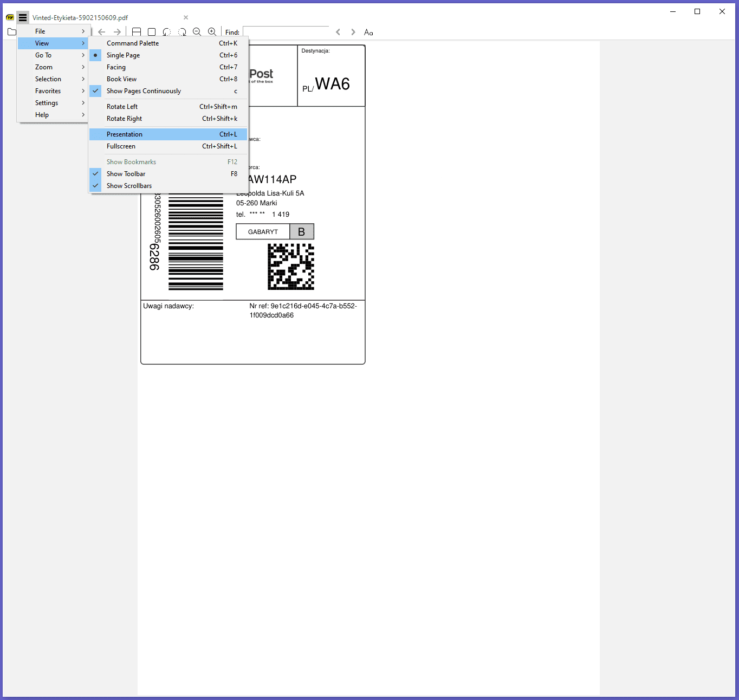
Task: Go to previous page with left arrow
Action: pyautogui.click(x=102, y=32)
